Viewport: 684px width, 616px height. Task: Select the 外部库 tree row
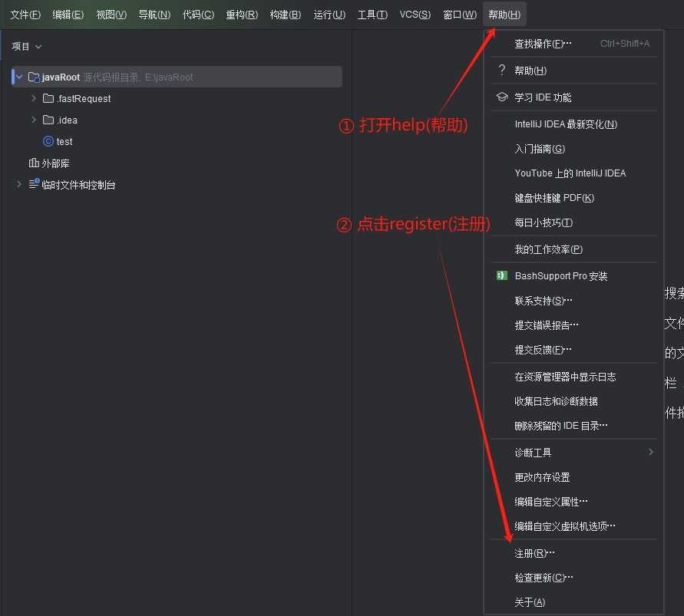click(177, 163)
